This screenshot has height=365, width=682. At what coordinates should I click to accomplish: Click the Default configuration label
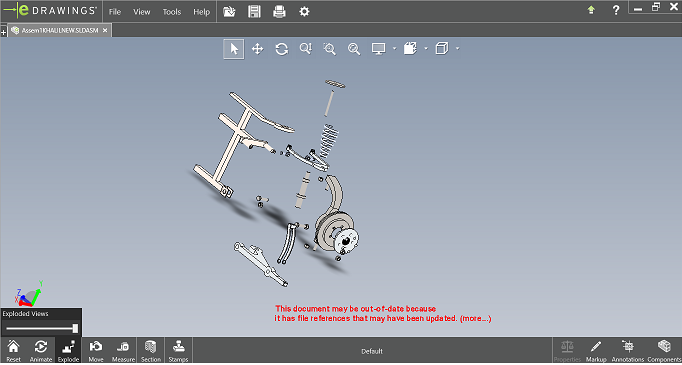(372, 352)
